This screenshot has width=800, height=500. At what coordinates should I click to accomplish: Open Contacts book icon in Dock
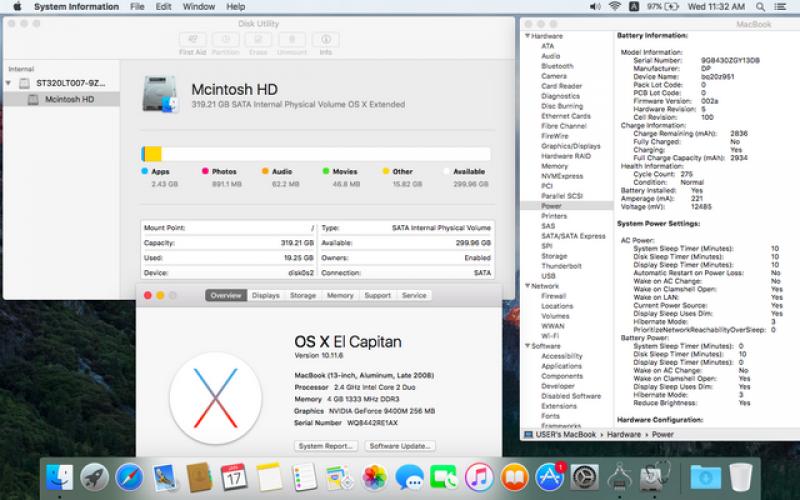(x=199, y=478)
